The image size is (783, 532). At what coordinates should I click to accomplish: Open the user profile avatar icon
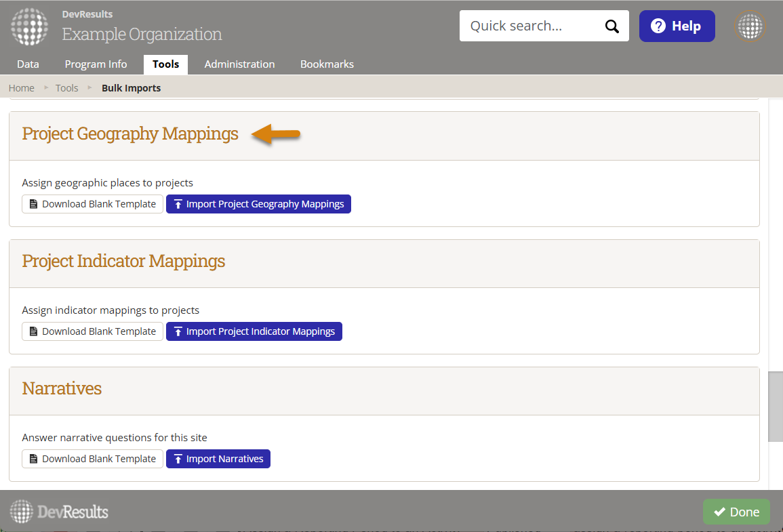(x=750, y=27)
